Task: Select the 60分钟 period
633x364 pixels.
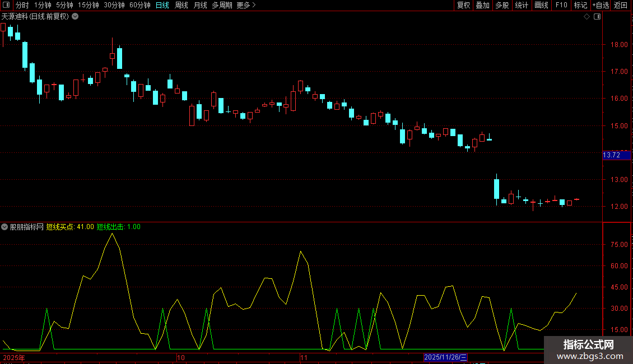Action: 139,5
